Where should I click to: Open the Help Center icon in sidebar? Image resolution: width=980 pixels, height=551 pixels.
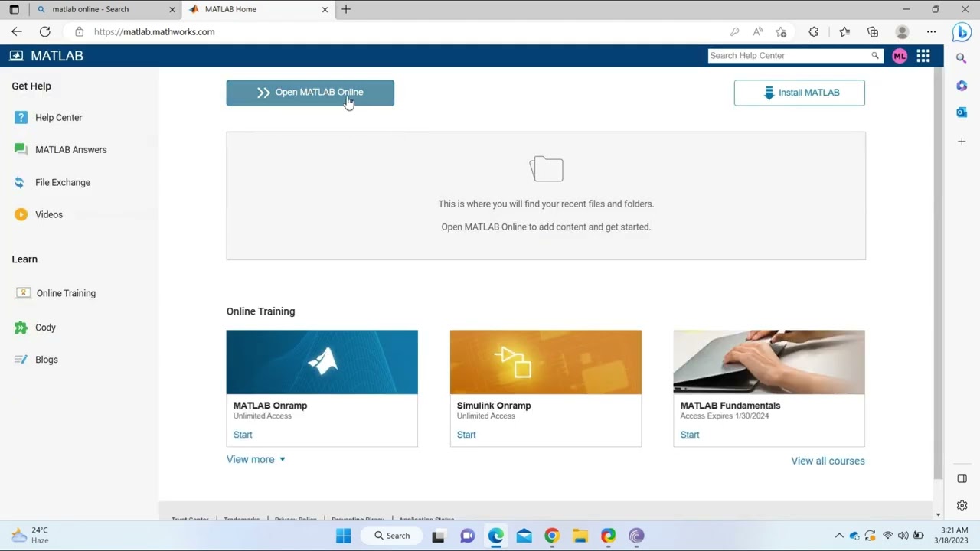[x=21, y=117]
